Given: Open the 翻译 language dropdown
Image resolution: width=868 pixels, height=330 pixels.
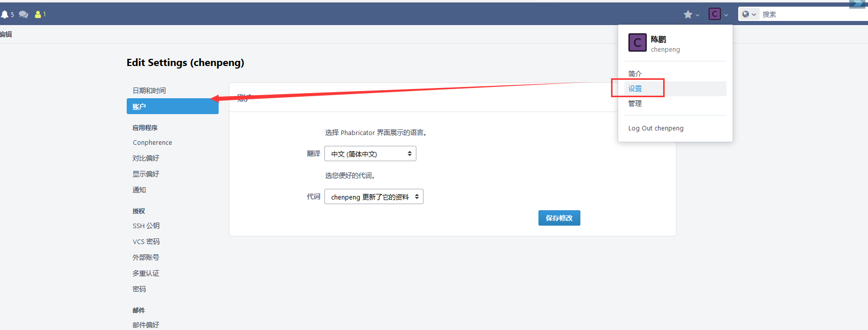Looking at the screenshot, I should click(370, 153).
